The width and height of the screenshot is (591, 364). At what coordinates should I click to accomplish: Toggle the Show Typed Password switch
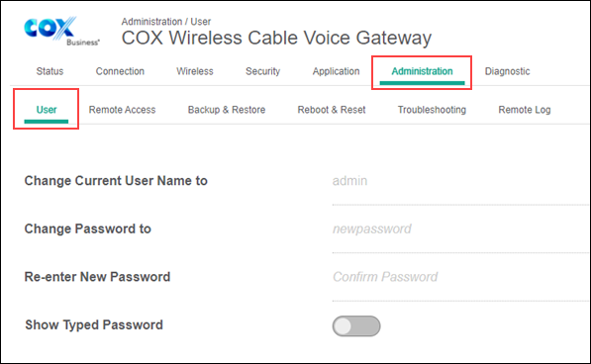pos(356,325)
